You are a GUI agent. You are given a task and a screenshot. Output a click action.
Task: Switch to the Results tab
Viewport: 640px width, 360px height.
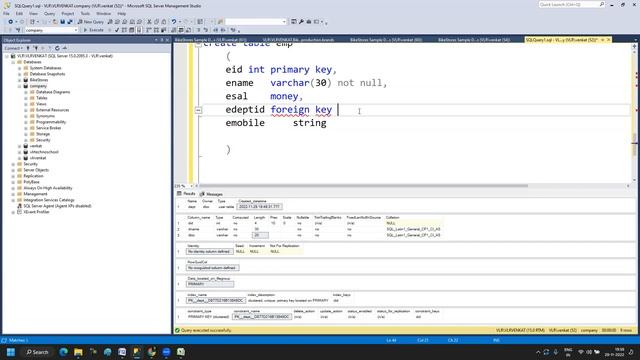tap(187, 193)
